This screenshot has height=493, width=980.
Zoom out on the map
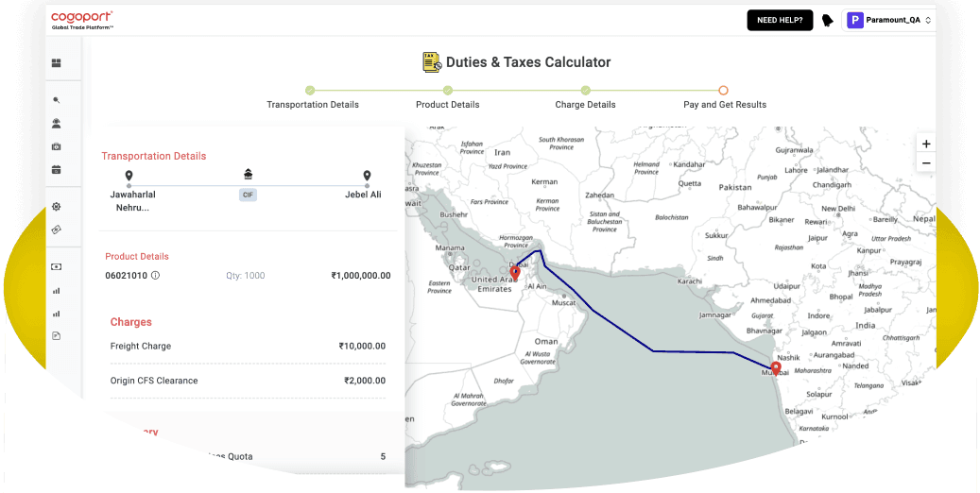[925, 163]
